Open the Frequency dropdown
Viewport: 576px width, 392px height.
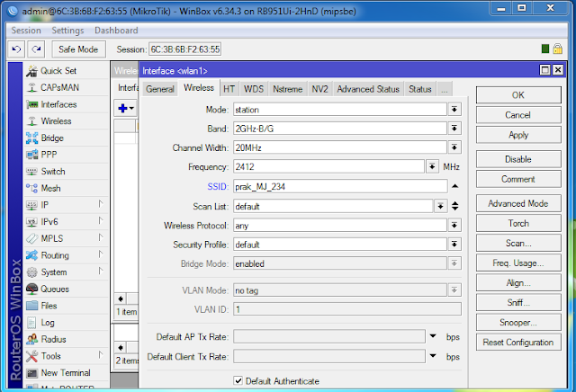[x=432, y=166]
